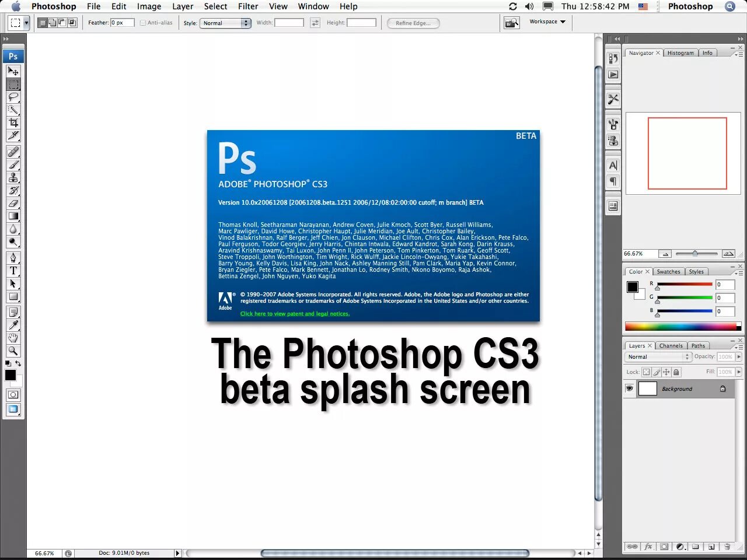Open the tool preset picker arrow
The height and width of the screenshot is (560, 747).
tap(26, 23)
